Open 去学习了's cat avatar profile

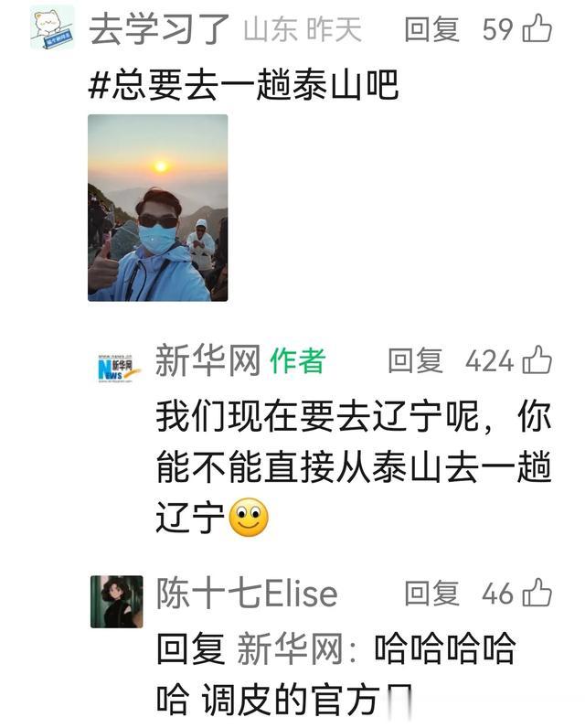tap(52, 27)
